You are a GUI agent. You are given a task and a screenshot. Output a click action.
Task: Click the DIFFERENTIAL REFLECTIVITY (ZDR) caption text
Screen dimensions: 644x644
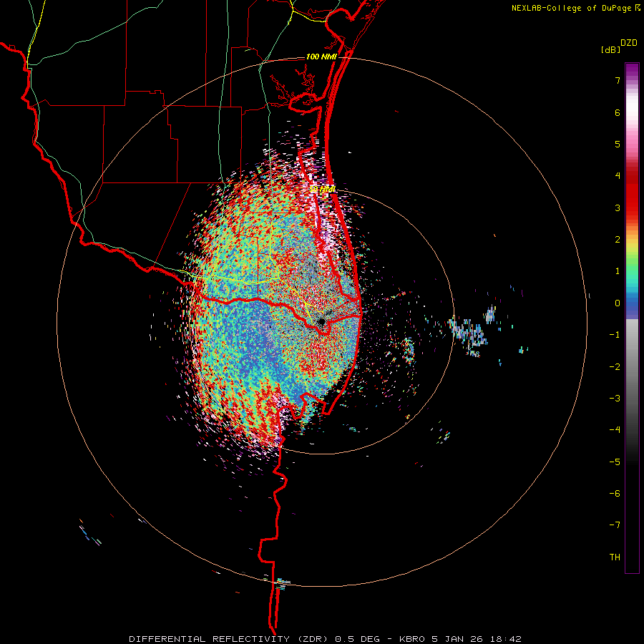(x=229, y=639)
